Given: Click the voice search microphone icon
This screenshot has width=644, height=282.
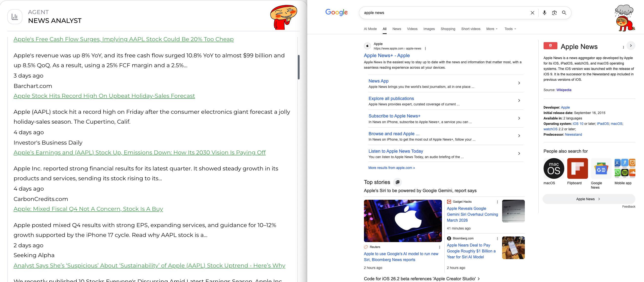Looking at the screenshot, I should click(x=544, y=13).
